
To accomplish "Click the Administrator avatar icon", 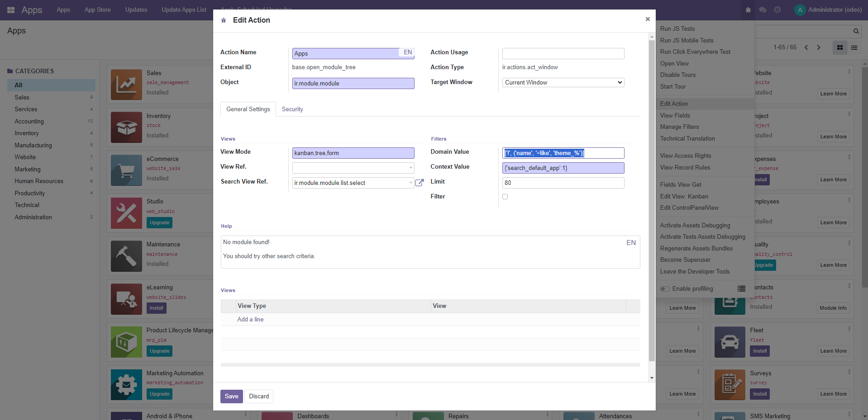I will point(800,10).
